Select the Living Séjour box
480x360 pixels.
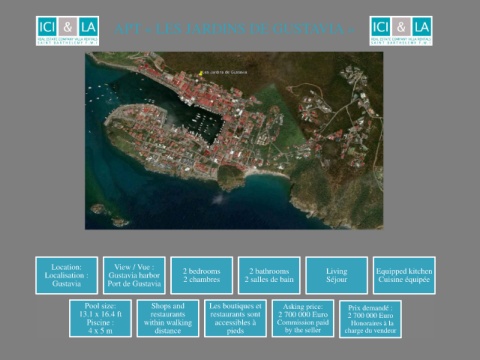337,275
